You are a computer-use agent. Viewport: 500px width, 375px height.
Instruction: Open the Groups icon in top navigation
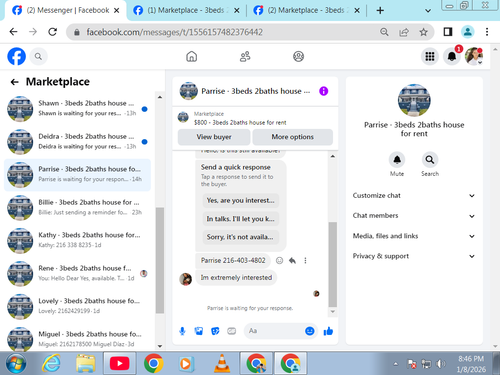(x=298, y=57)
